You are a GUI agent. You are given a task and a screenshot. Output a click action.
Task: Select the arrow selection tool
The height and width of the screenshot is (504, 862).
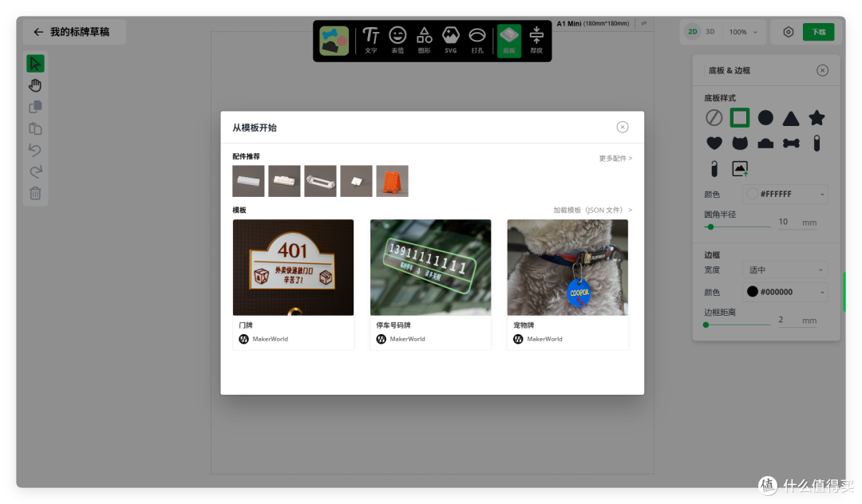(35, 64)
